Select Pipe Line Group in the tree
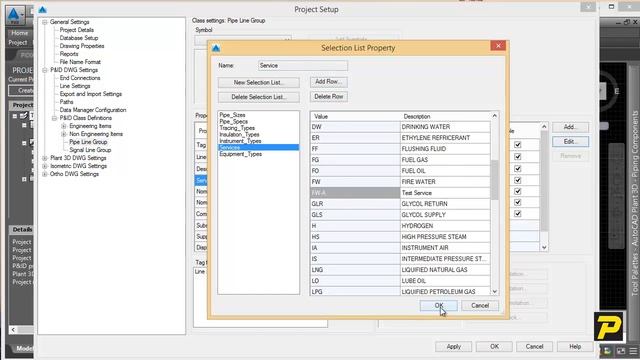640x360 pixels. point(88,142)
